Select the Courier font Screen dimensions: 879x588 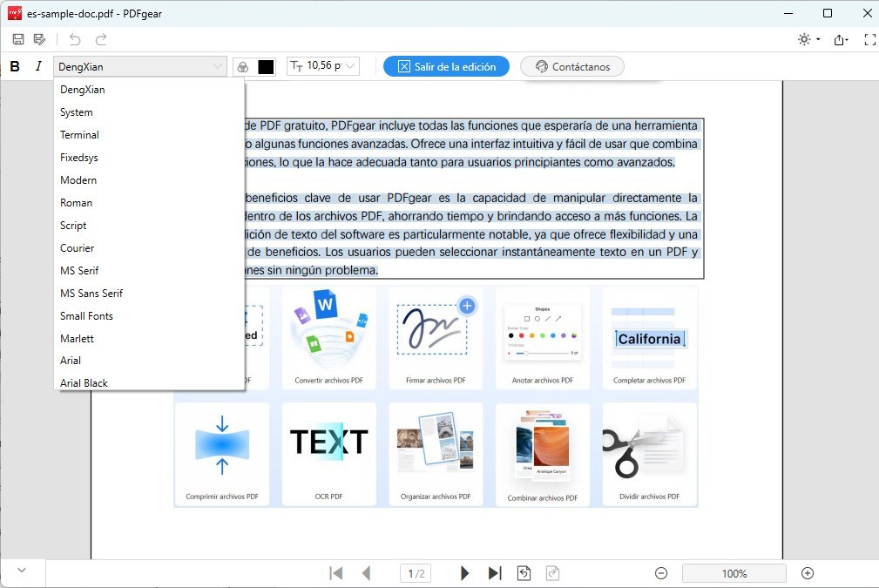click(78, 247)
